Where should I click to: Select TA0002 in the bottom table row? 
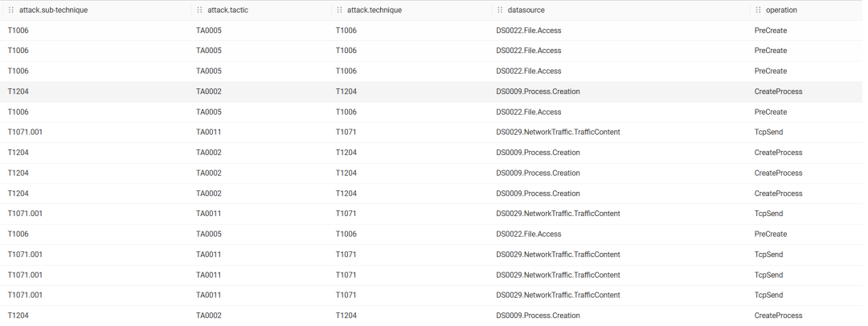click(x=209, y=316)
